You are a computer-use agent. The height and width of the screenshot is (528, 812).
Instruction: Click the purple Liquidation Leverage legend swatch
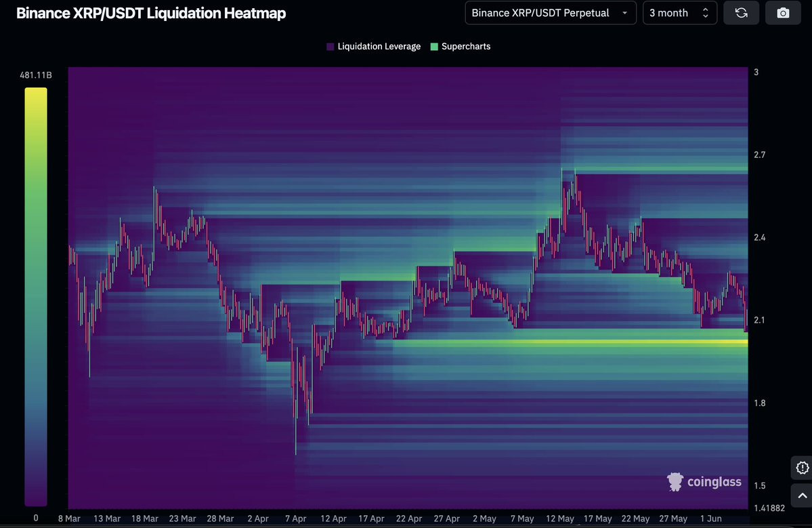330,47
